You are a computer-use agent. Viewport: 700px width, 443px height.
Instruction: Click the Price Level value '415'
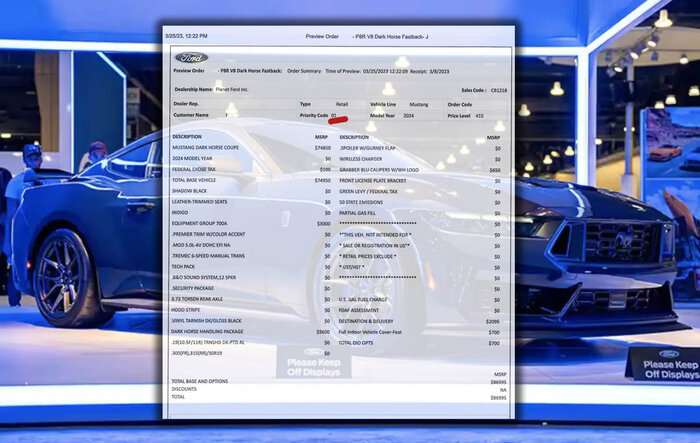point(479,116)
